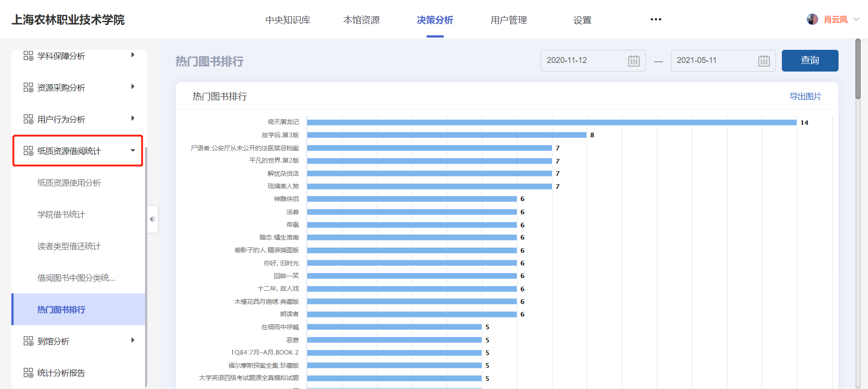Click the 偷影子的人:精装插图版 label
Viewport: 868px width, 389px height.
(267, 250)
